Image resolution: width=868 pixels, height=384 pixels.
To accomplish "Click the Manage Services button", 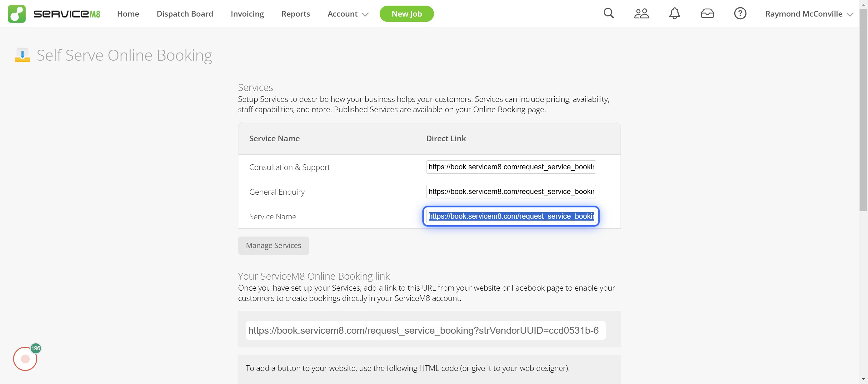I will pyautogui.click(x=273, y=246).
